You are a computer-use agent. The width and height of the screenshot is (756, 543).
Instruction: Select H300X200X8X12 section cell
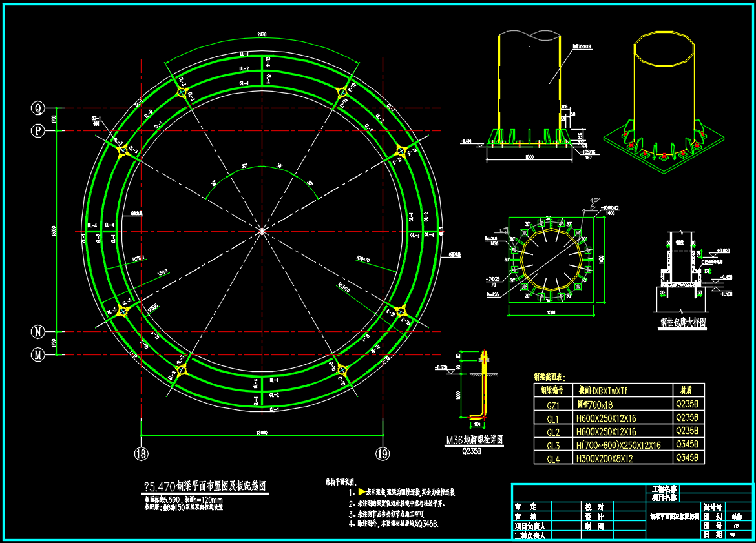pos(605,459)
